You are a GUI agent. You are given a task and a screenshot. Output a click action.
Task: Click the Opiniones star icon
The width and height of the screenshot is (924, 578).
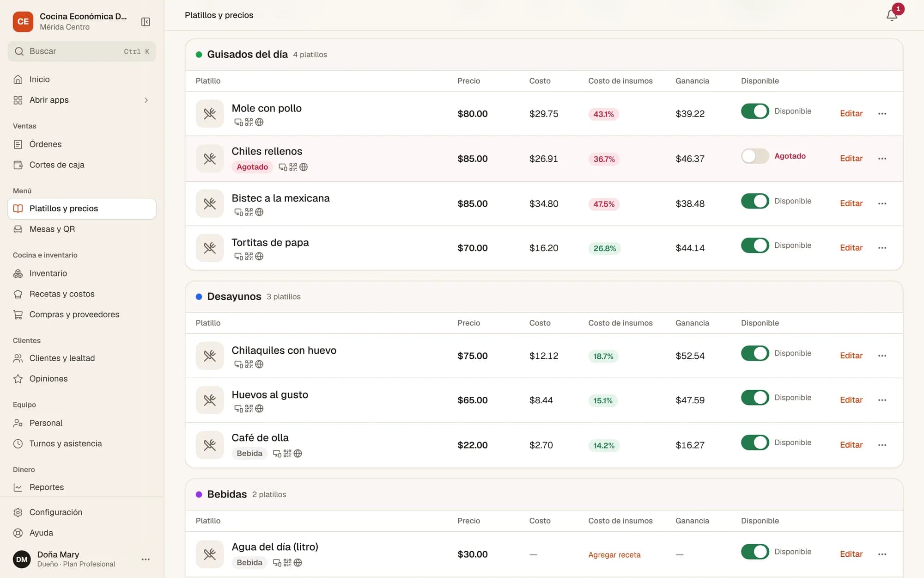(18, 379)
